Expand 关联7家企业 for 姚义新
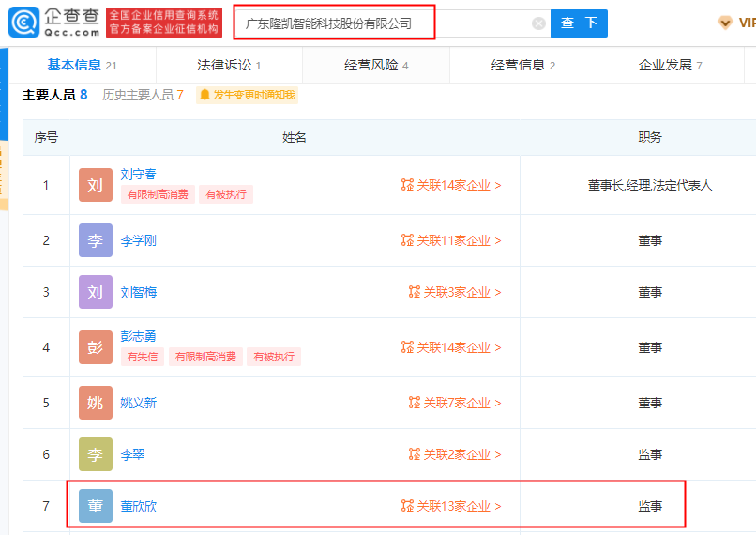The width and height of the screenshot is (756, 535). pyautogui.click(x=455, y=403)
